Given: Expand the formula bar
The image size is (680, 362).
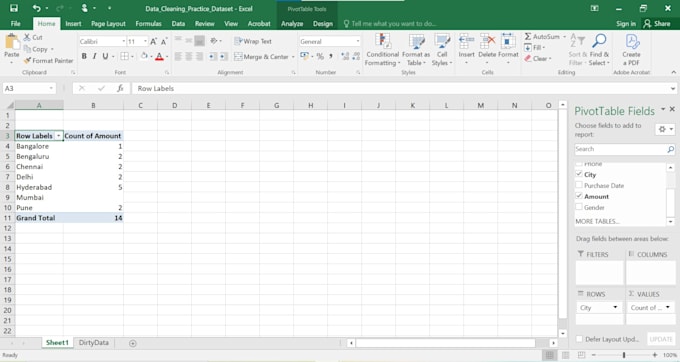Looking at the screenshot, I should [673, 88].
